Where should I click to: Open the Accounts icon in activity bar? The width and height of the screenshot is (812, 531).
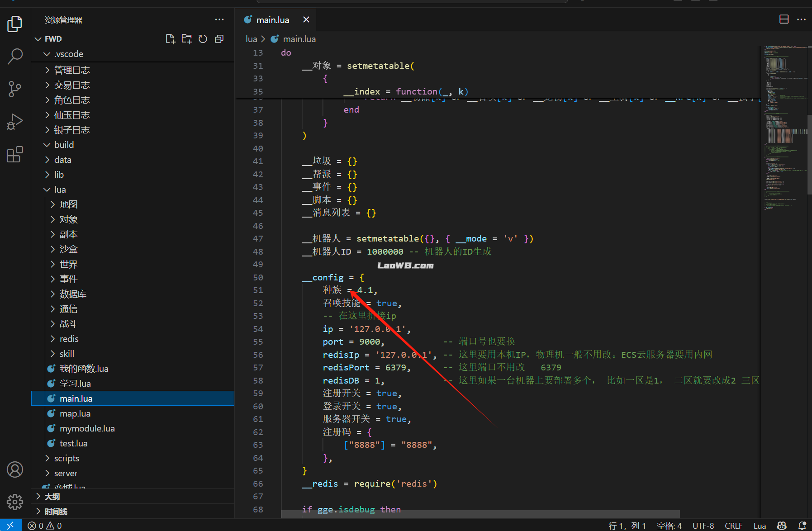pyautogui.click(x=15, y=469)
